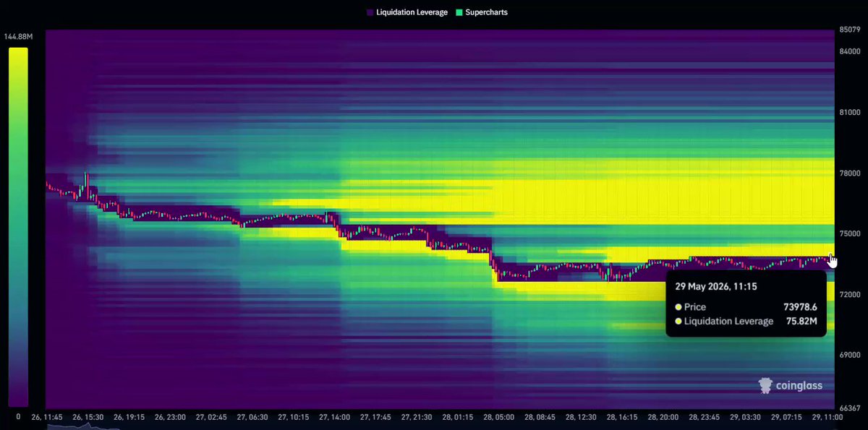The height and width of the screenshot is (430, 868).
Task: Click the Price label in the tooltip
Action: click(x=694, y=307)
